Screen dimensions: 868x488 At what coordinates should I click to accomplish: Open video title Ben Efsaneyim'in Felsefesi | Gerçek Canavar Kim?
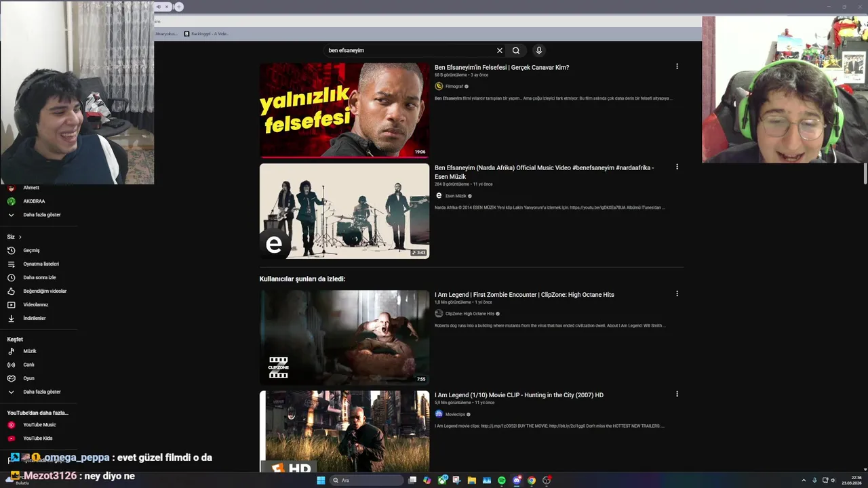point(502,67)
